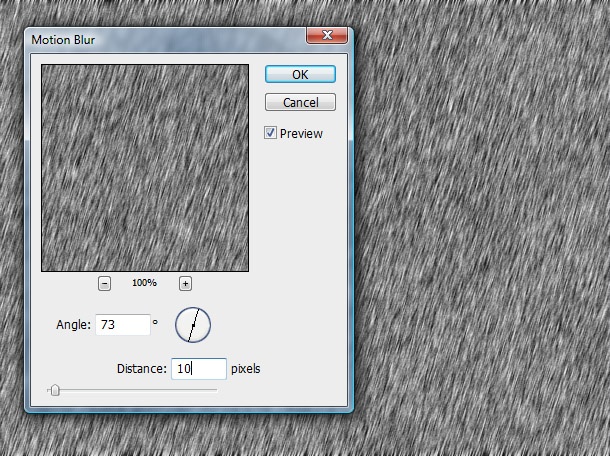Zoom in preview with plus button
This screenshot has width=610, height=456.
click(x=186, y=283)
